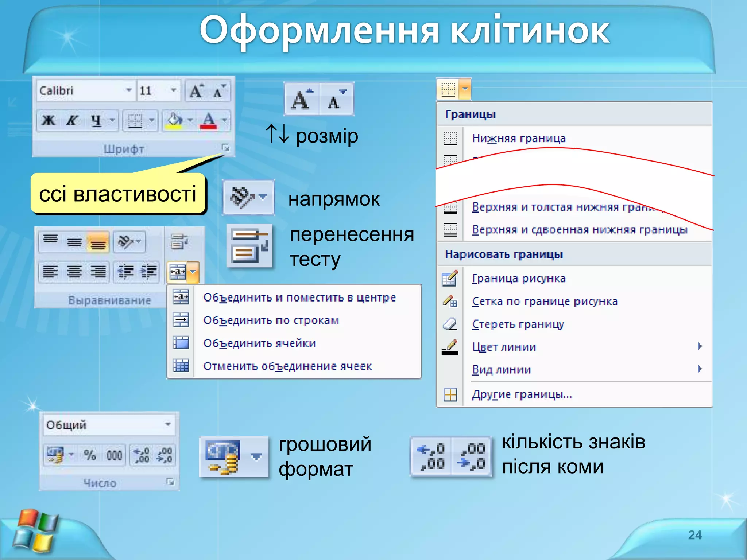Apply yellow fill color bucket

174,120
